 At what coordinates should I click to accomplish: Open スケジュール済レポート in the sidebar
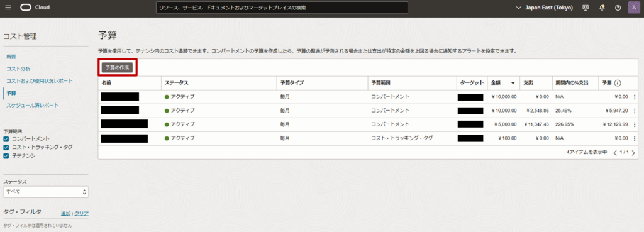coord(33,105)
